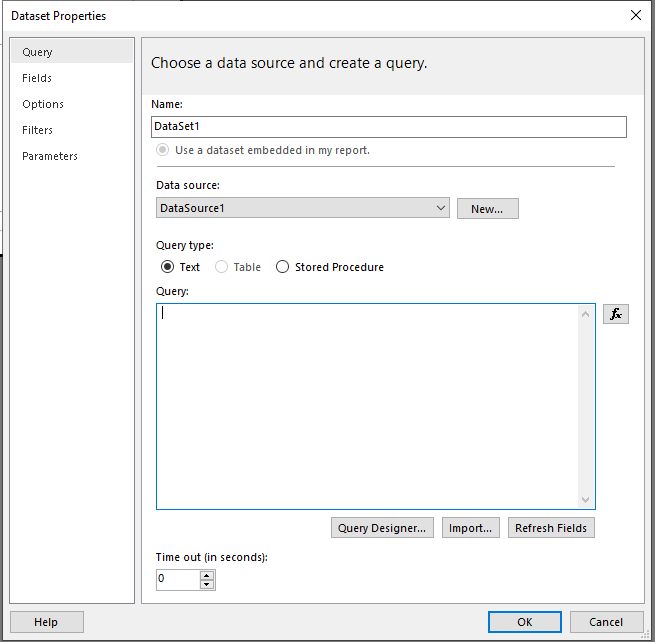Screen dimensions: 655x642
Task: Switch to the Fields page
Action: (x=72, y=78)
